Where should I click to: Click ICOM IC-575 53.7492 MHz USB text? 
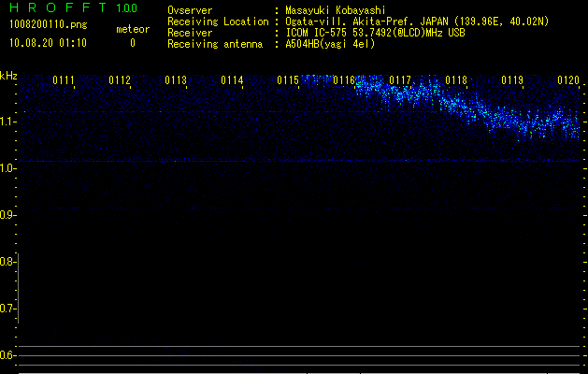click(x=376, y=33)
